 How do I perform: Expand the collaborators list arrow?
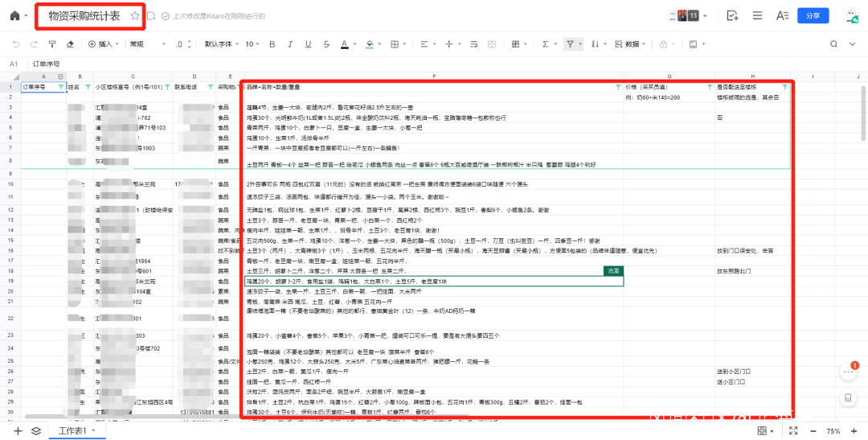(x=706, y=16)
